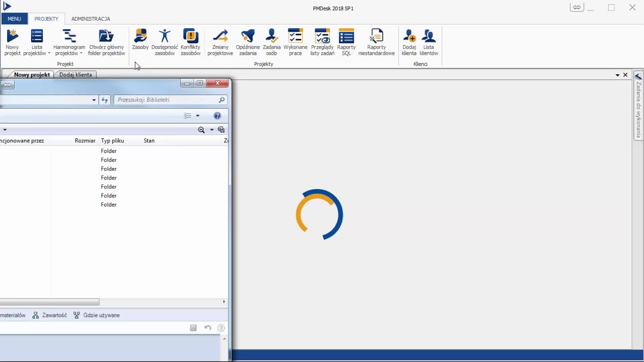The width and height of the screenshot is (644, 362).
Task: Sort by the Rozmiar column header
Action: pyautogui.click(x=85, y=141)
